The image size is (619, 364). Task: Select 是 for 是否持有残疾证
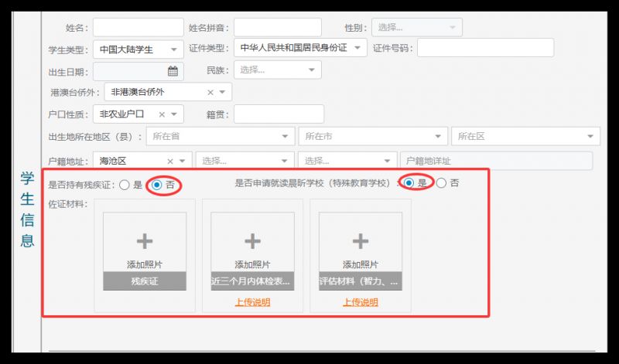125,185
